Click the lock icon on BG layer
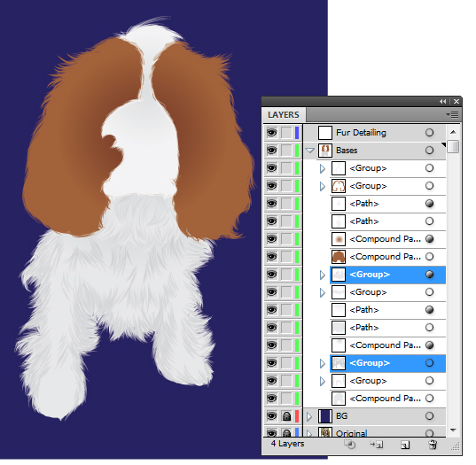Image resolution: width=476 pixels, height=465 pixels. pos(286,416)
